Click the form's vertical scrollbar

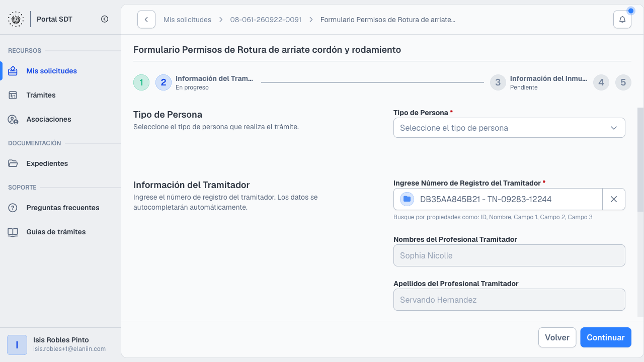point(640,159)
